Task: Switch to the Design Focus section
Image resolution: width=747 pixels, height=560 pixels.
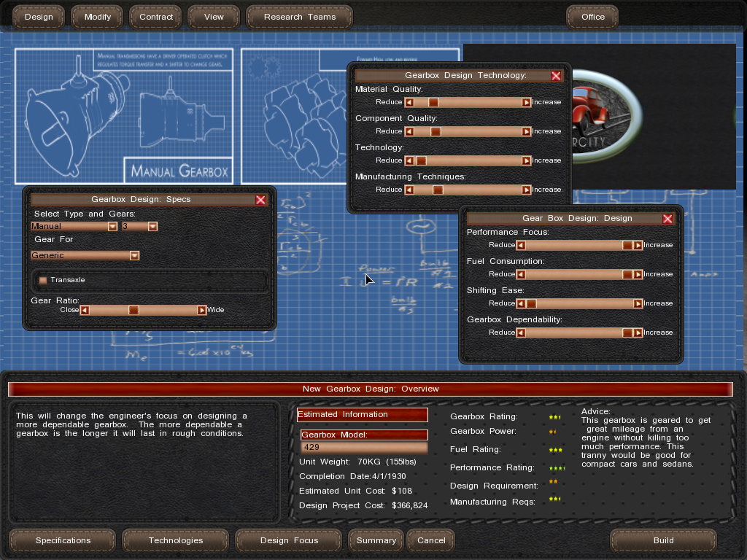Action: [289, 540]
